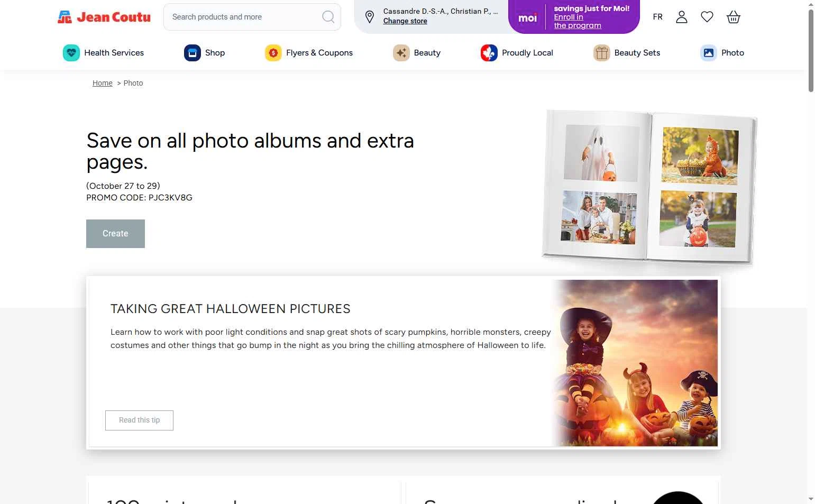815x504 pixels.
Task: Click the Beauty sparkle icon
Action: [401, 53]
